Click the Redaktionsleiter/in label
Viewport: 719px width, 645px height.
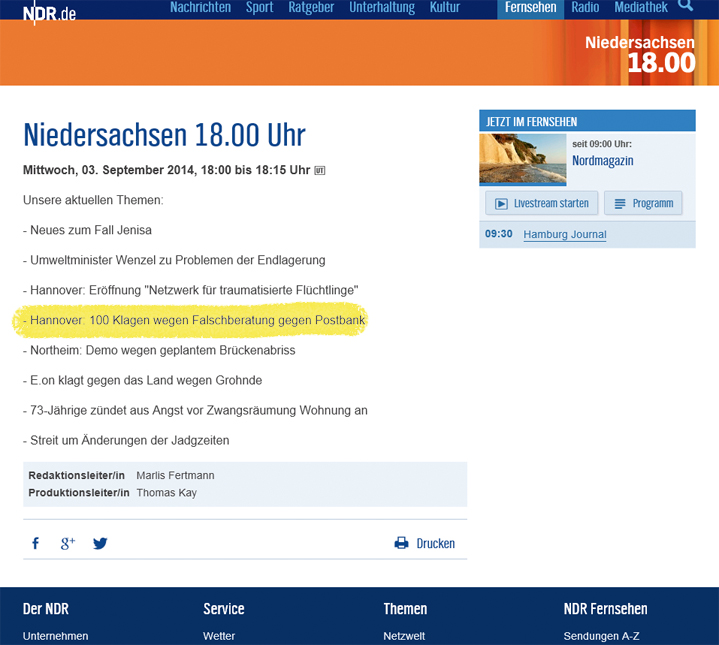point(77,475)
